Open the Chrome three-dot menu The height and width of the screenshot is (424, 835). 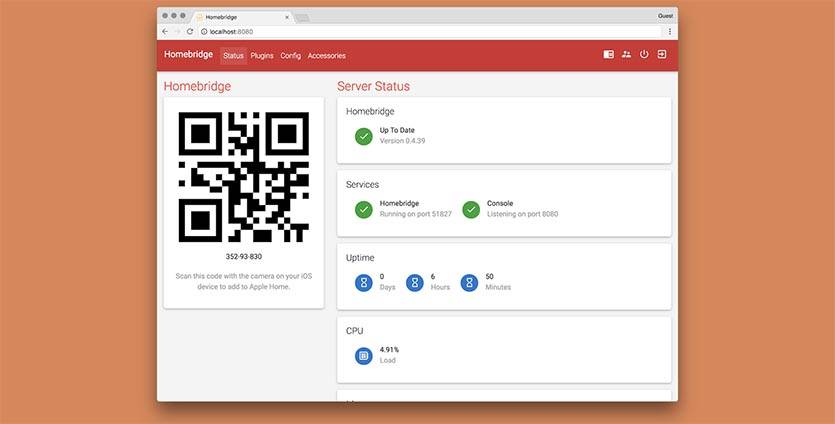click(x=669, y=32)
